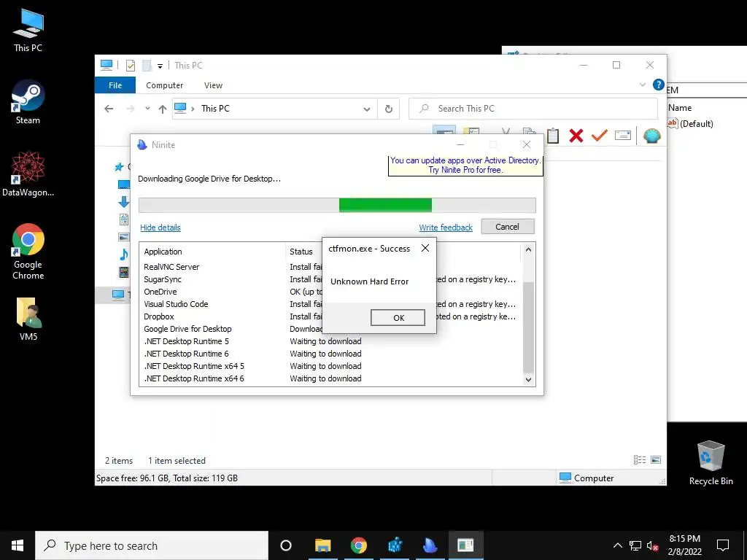The height and width of the screenshot is (560, 747).
Task: Open the Steam desktop shortcut
Action: 28,102
